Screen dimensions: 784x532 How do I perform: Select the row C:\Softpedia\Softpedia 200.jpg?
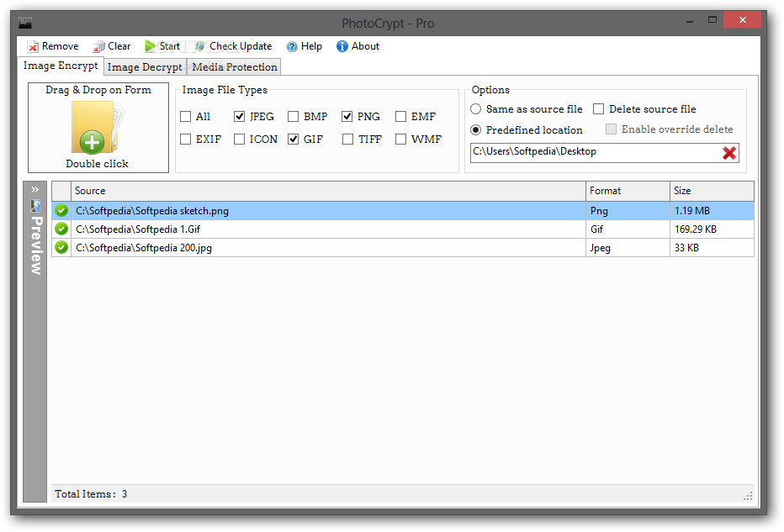pyautogui.click(x=402, y=248)
